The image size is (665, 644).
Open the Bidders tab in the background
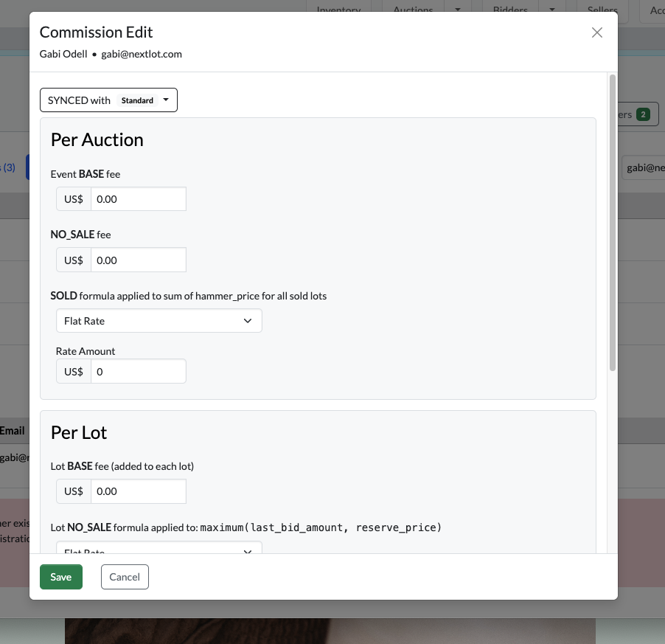click(x=510, y=7)
